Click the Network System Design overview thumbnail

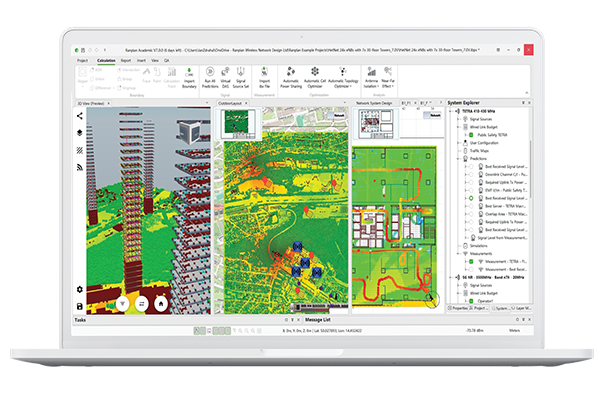click(376, 124)
